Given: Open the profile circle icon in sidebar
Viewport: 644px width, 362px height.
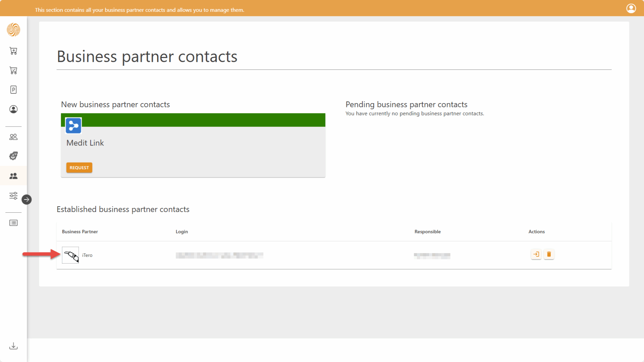Looking at the screenshot, I should [x=14, y=109].
